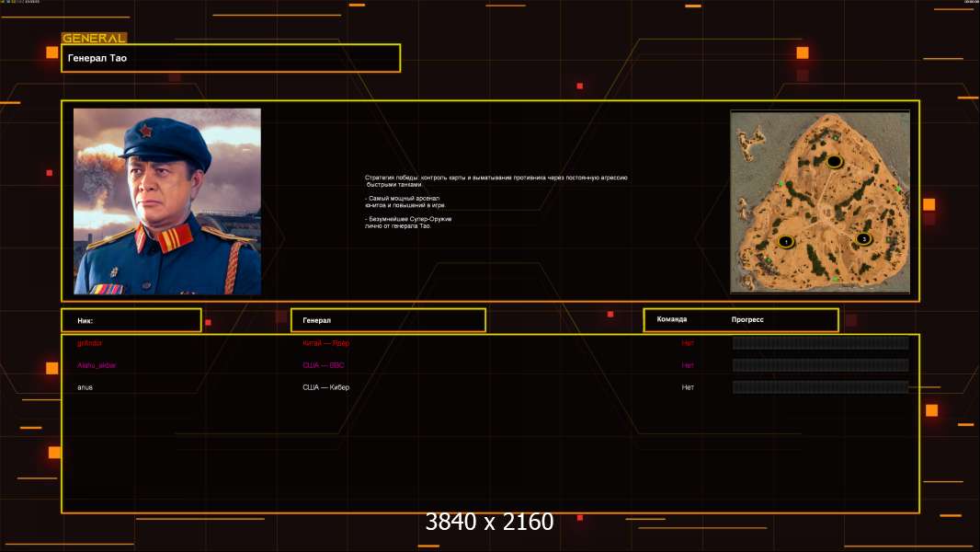The height and width of the screenshot is (552, 980).
Task: Click the 'Стратегия победы' description line
Action: tap(496, 180)
